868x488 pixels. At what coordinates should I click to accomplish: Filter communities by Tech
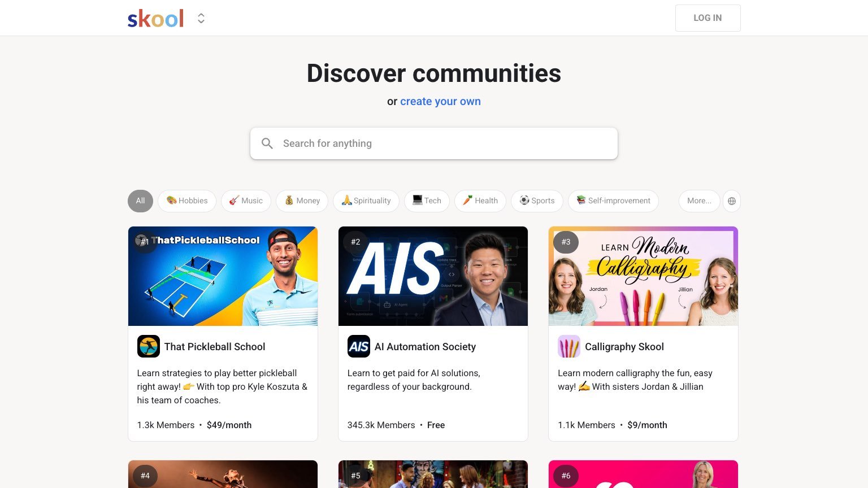(x=427, y=201)
